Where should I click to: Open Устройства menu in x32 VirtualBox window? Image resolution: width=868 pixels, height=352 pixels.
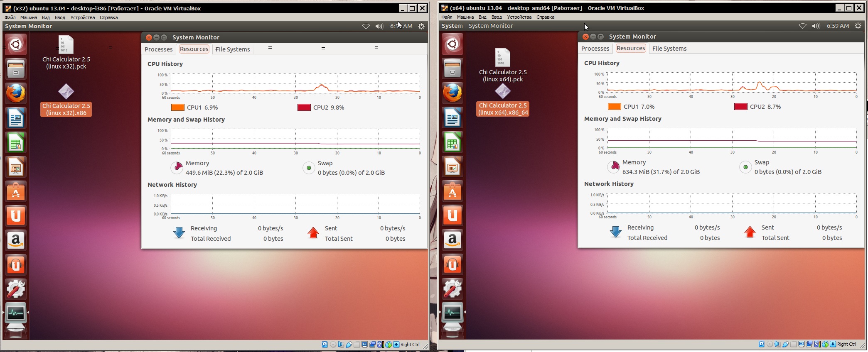point(83,17)
